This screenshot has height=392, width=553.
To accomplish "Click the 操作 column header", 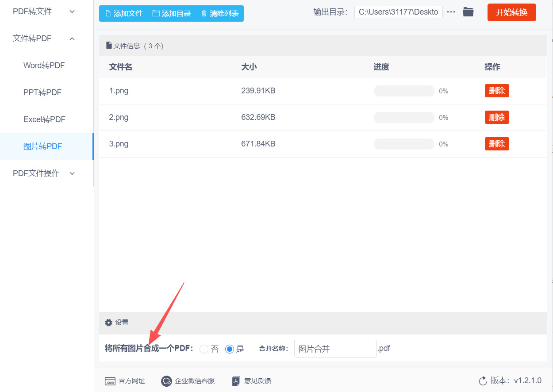I will click(x=492, y=67).
